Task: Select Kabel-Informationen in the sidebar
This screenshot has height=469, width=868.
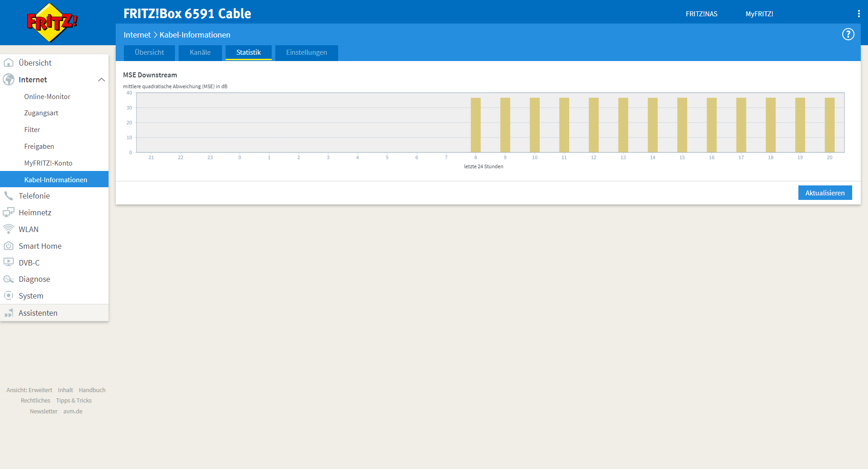Action: click(x=54, y=179)
